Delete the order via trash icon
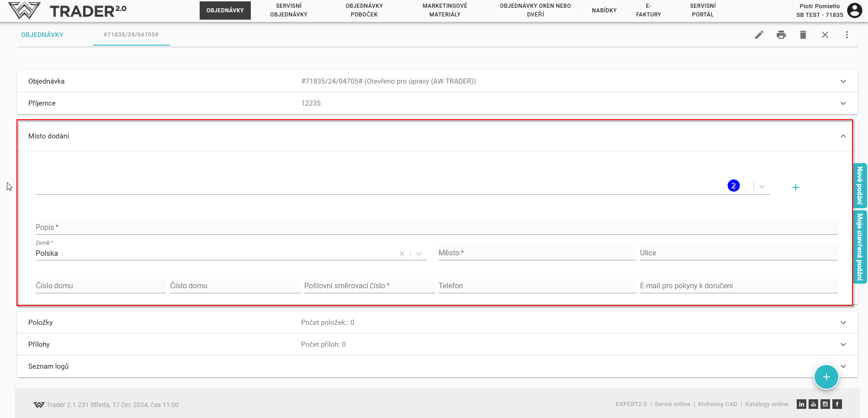The image size is (868, 418). [x=803, y=35]
